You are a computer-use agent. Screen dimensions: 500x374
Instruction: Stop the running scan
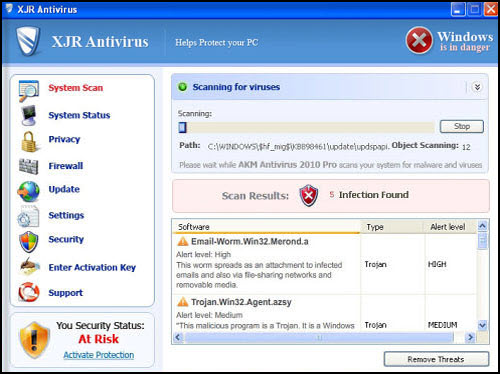coord(462,126)
